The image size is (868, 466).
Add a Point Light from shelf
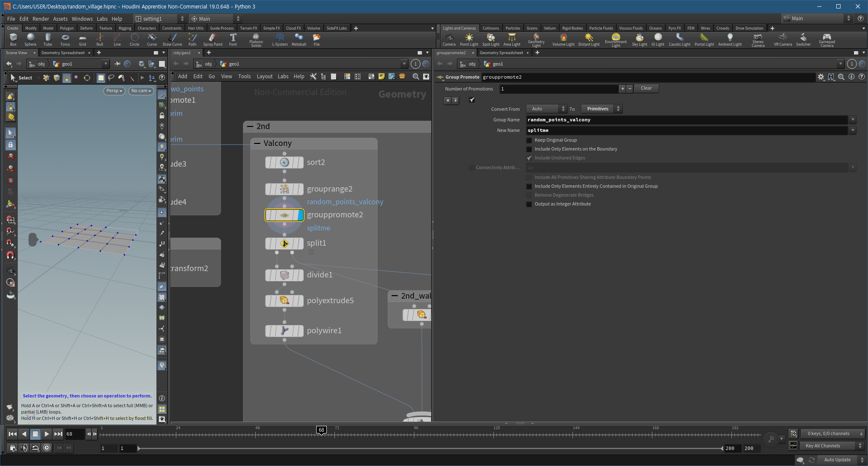tap(469, 39)
